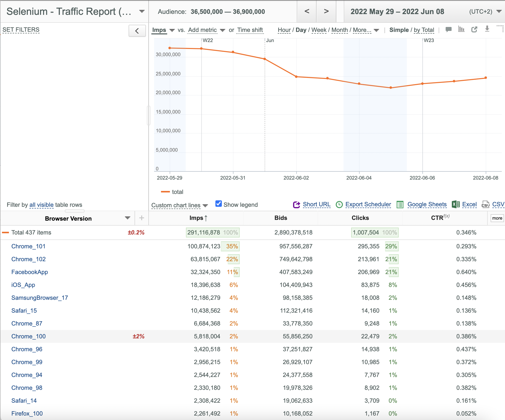Sort the table by Clicks column
505x420 pixels.
click(360, 218)
